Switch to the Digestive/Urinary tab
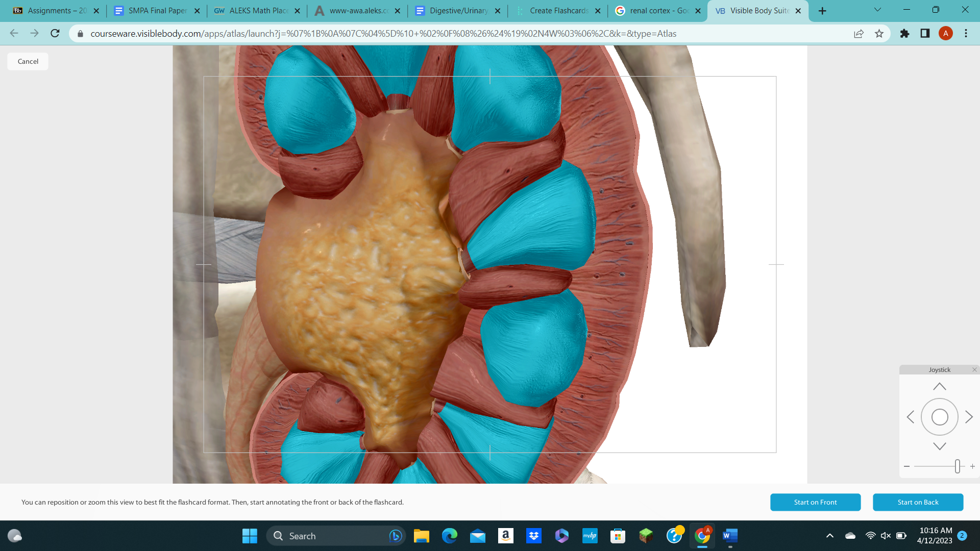Image resolution: width=980 pixels, height=551 pixels. pyautogui.click(x=457, y=10)
